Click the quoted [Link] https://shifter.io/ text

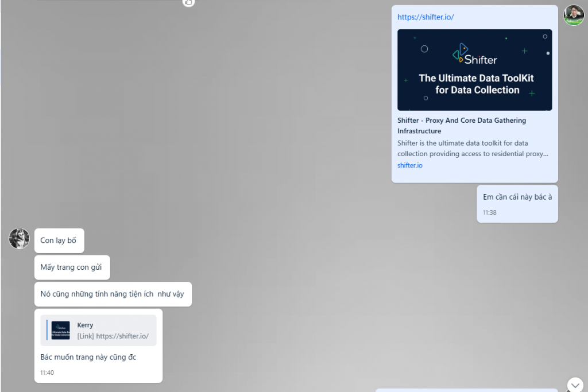pyautogui.click(x=113, y=336)
